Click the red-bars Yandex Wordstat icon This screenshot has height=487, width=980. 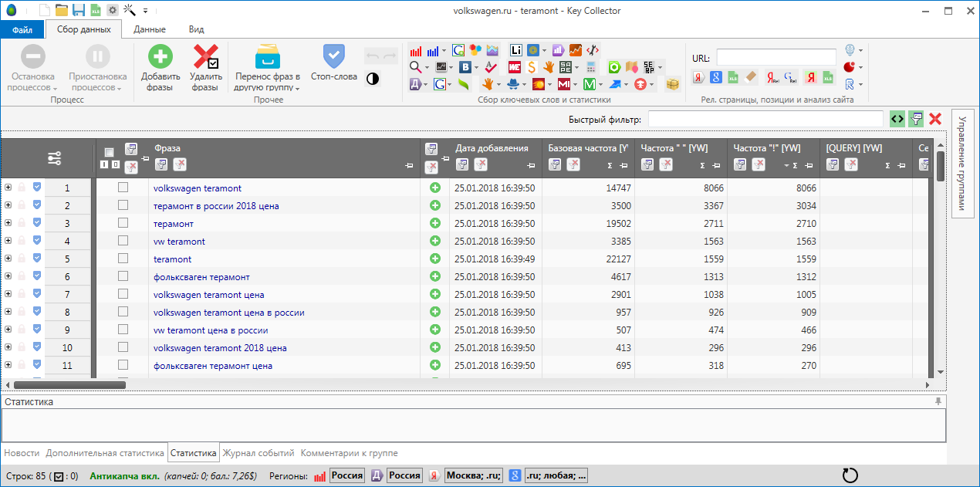coord(416,50)
